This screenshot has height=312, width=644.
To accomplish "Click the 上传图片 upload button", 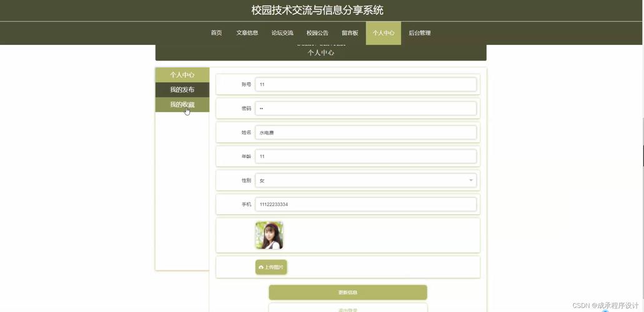I will [271, 267].
